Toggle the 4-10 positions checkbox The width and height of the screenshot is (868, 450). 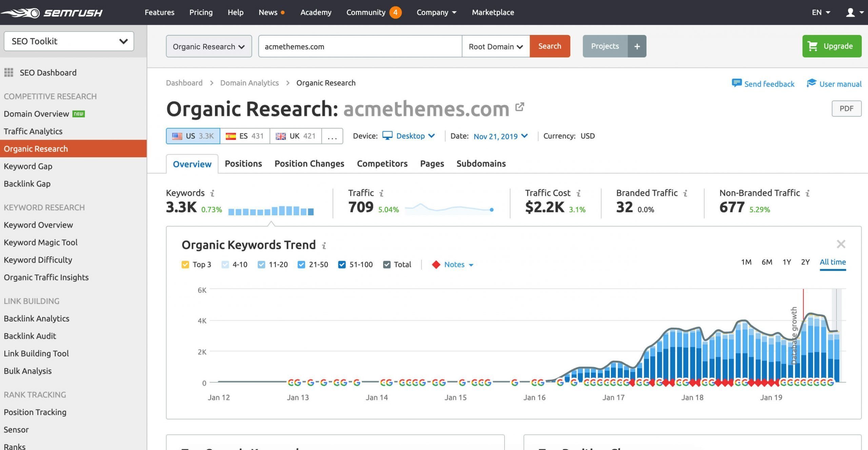[x=225, y=265]
